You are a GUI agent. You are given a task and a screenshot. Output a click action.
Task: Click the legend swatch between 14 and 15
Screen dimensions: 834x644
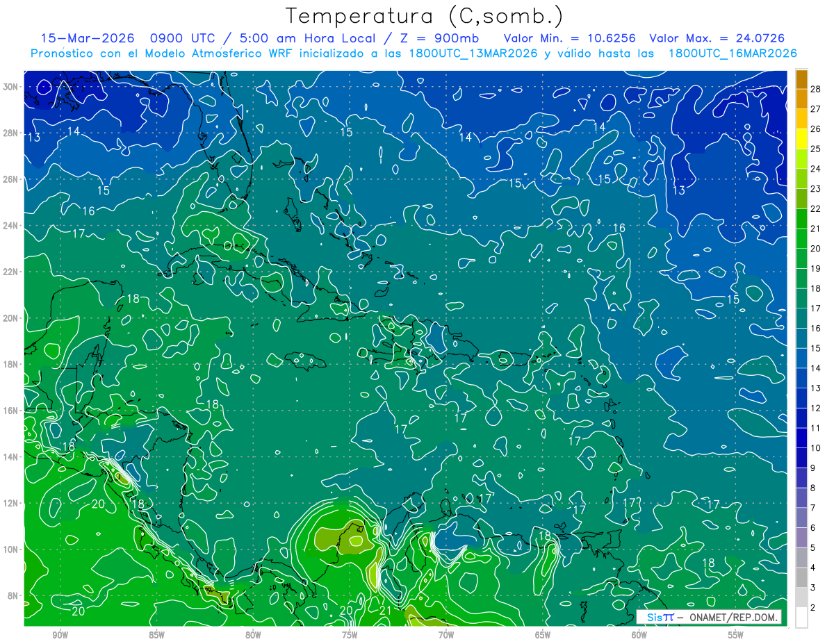(x=801, y=358)
